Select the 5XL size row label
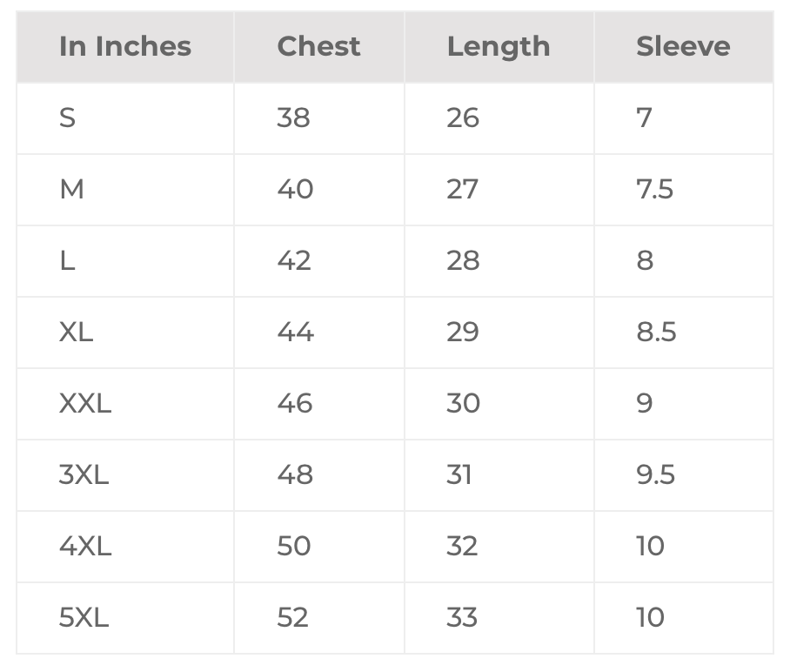Viewport: 790px width, 672px height. click(x=84, y=617)
